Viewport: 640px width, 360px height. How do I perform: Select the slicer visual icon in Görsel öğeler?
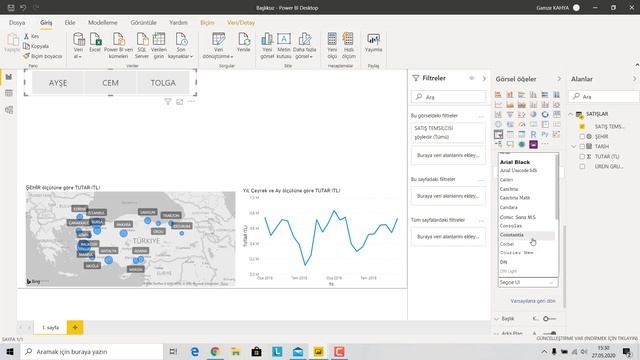pos(498,134)
